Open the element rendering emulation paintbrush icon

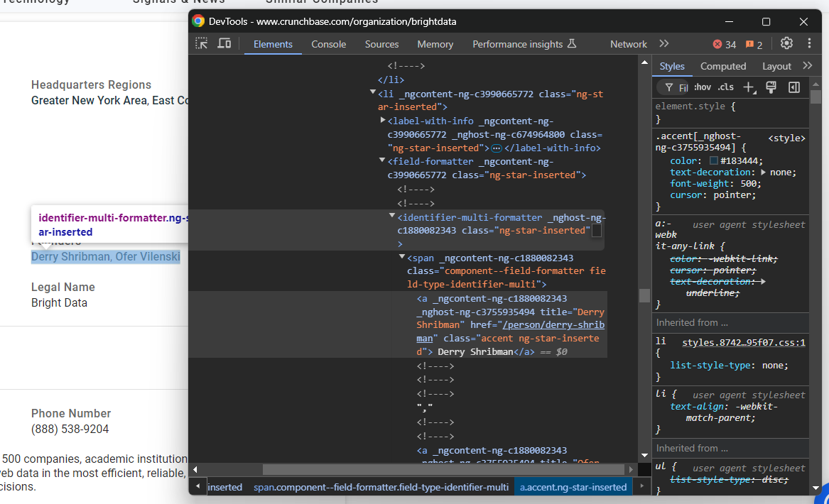tap(771, 87)
